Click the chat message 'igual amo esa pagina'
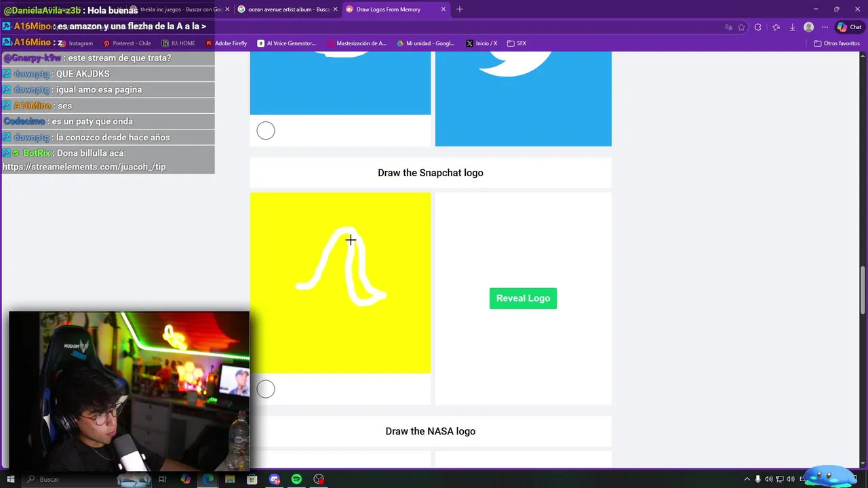This screenshot has width=868, height=488. pyautogui.click(x=99, y=89)
